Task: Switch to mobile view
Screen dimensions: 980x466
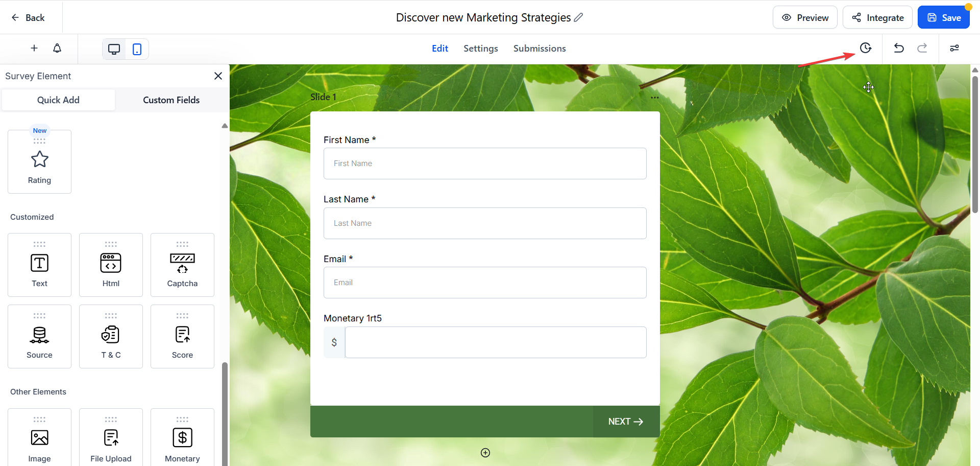Action: [x=137, y=49]
